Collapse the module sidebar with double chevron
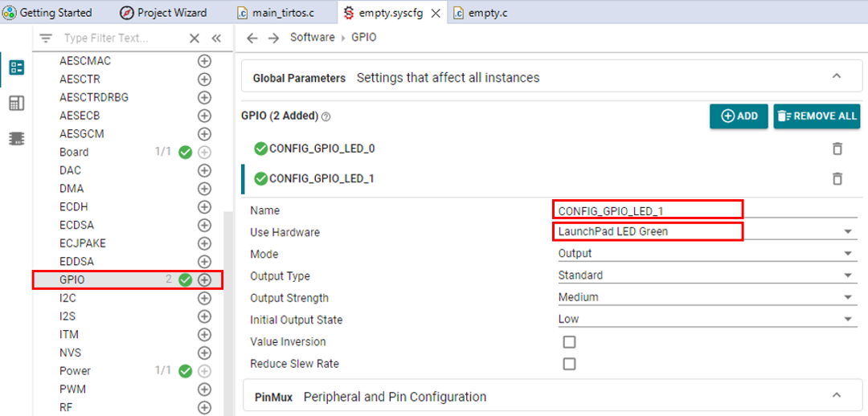This screenshot has width=868, height=416. [x=216, y=39]
